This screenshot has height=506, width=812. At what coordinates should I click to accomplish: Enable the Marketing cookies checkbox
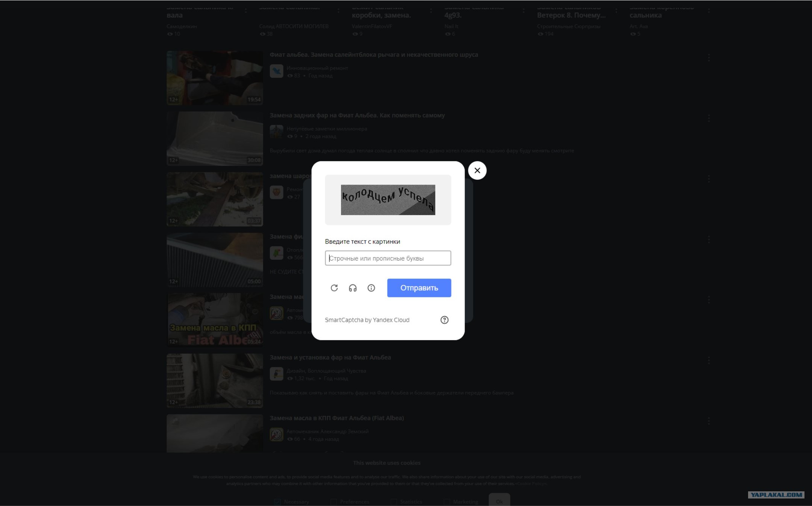coord(447,502)
